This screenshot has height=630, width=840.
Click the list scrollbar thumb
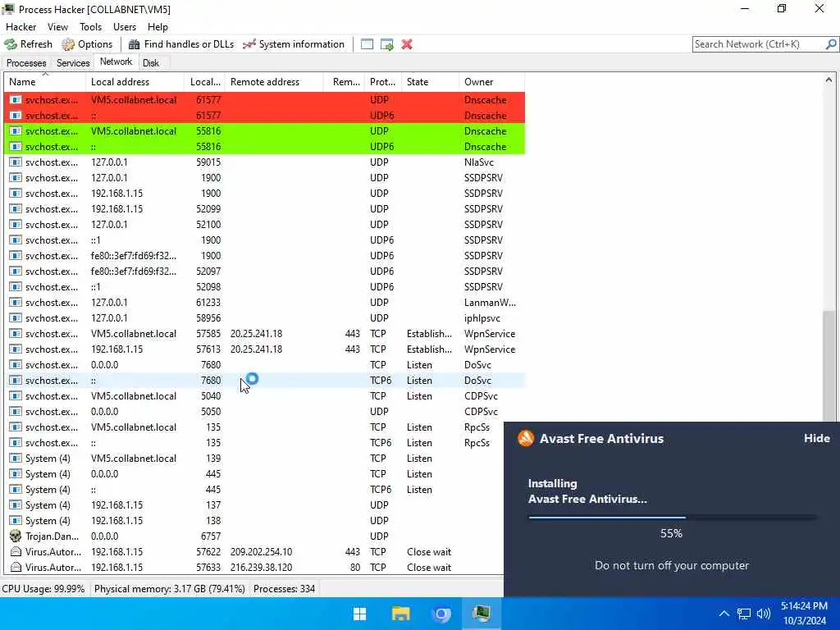click(x=829, y=366)
